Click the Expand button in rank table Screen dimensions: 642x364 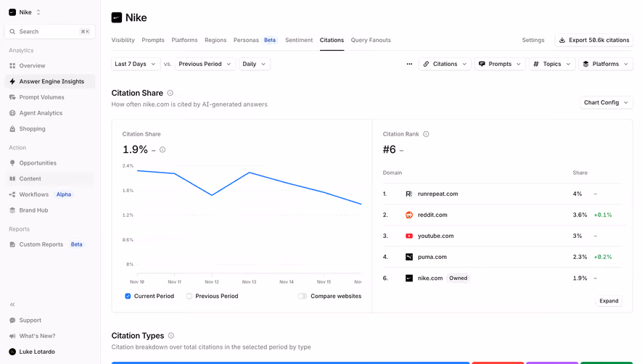(x=609, y=301)
